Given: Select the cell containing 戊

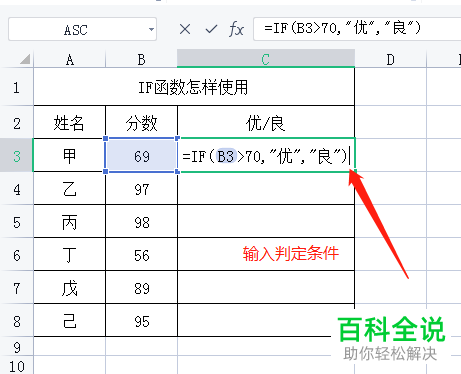Looking at the screenshot, I should [x=69, y=288].
